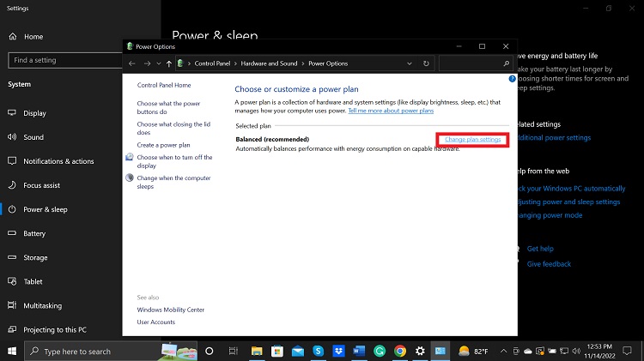
Task: Open Focus assist settings in sidebar
Action: pyautogui.click(x=41, y=185)
